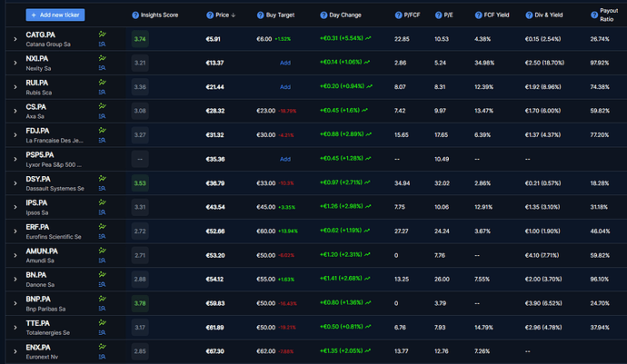Add a buy target for NXI.PA
This screenshot has height=364, width=627.
285,63
